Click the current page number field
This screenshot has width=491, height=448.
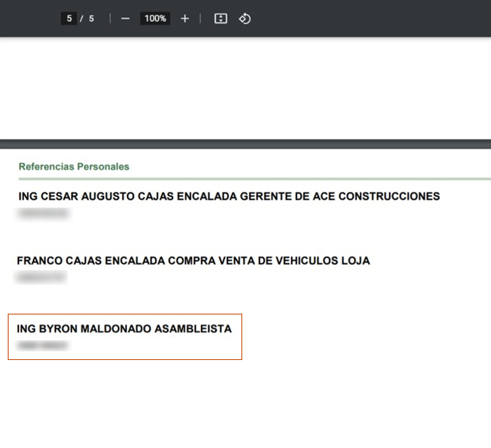69,18
